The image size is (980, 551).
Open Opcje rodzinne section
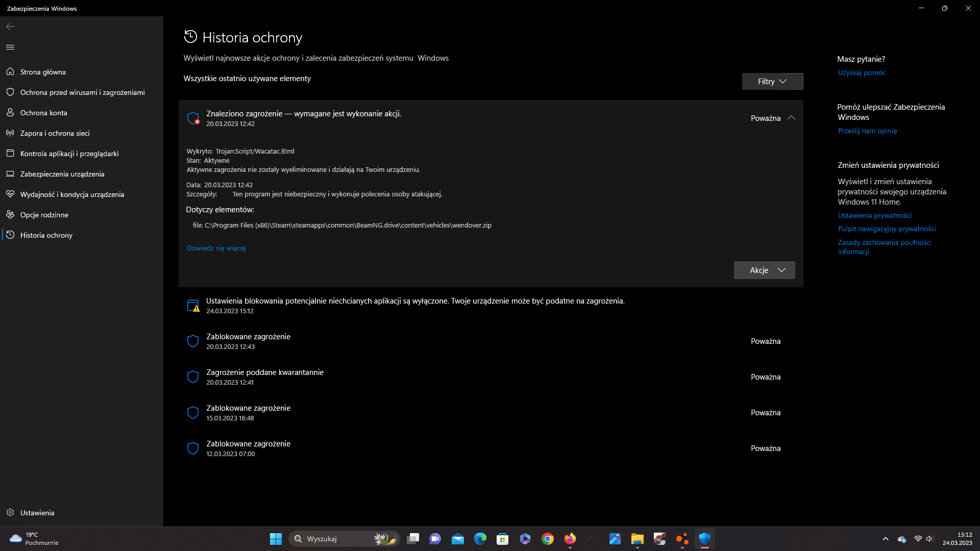point(82,215)
